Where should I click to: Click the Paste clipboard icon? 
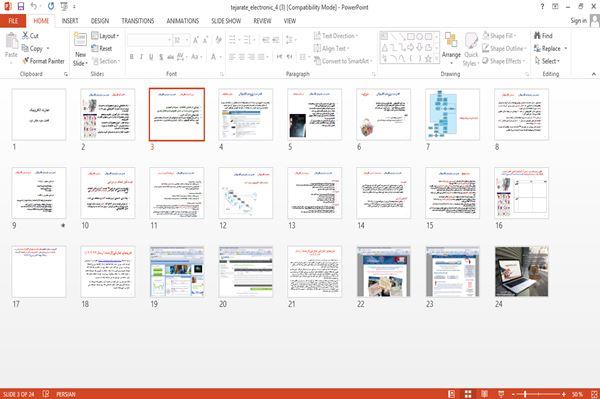pyautogui.click(x=11, y=40)
